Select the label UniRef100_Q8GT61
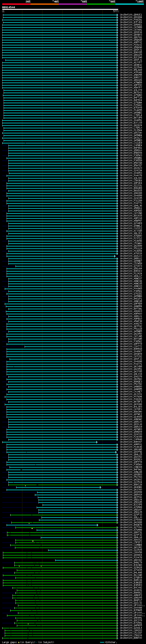The height and width of the screenshot is (644, 146). click(x=131, y=37)
